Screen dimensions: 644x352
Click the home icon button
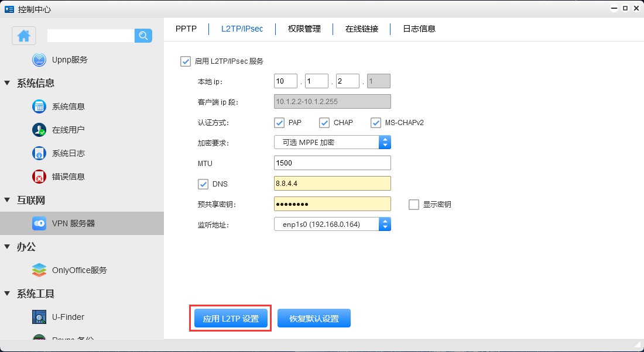pos(24,36)
